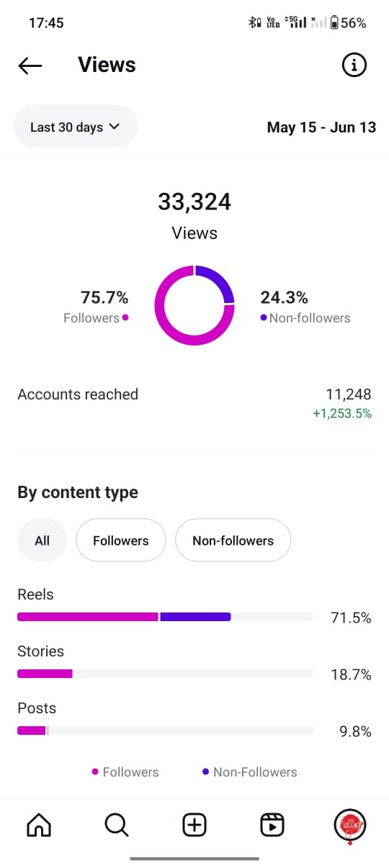The image size is (389, 868).
Task: Select the Non-followers filter chip
Action: (x=233, y=541)
